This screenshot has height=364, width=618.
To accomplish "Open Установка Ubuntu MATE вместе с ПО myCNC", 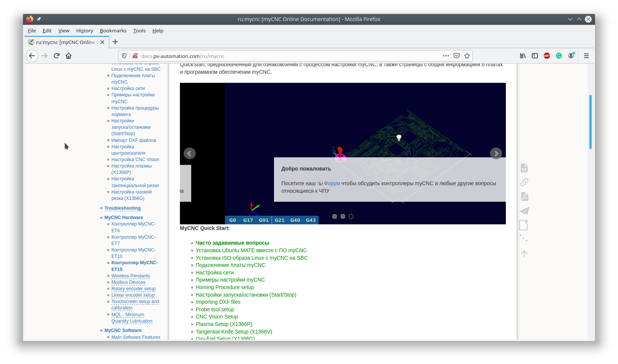I will [x=251, y=250].
